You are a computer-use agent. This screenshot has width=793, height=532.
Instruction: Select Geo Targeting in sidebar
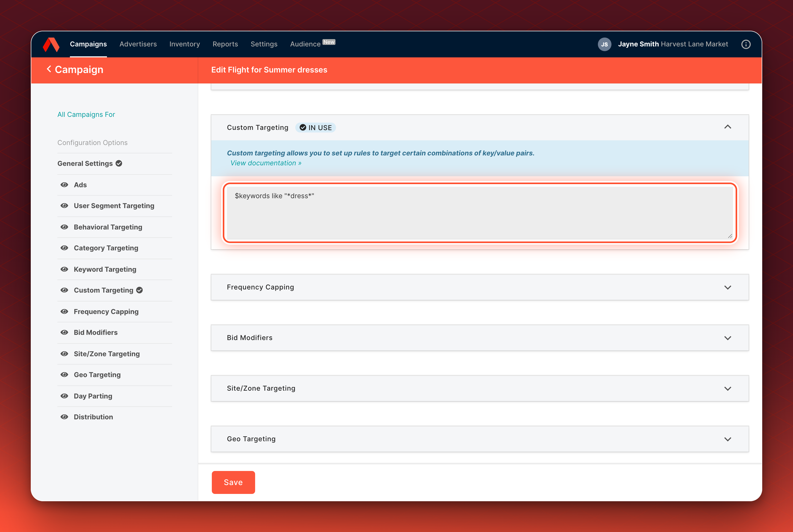97,374
